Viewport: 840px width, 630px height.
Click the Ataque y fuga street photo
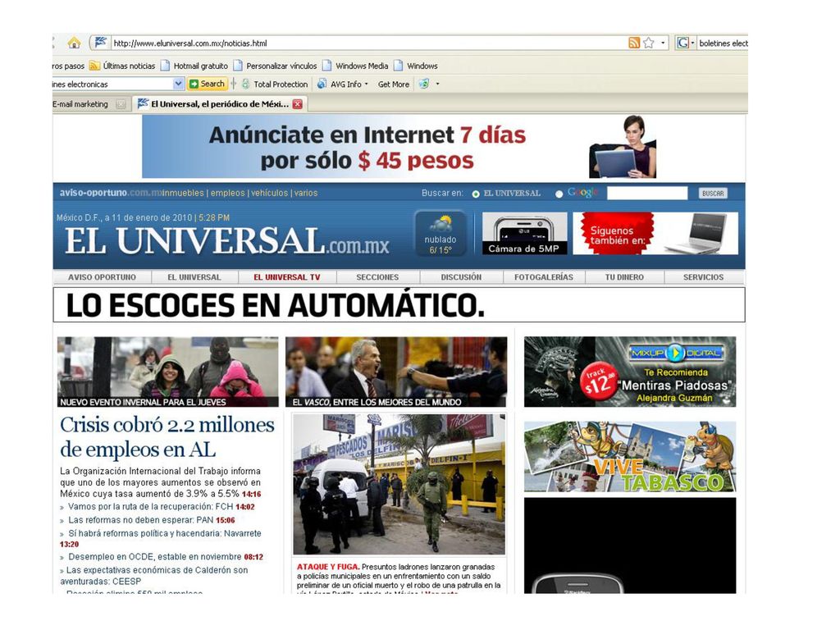399,484
